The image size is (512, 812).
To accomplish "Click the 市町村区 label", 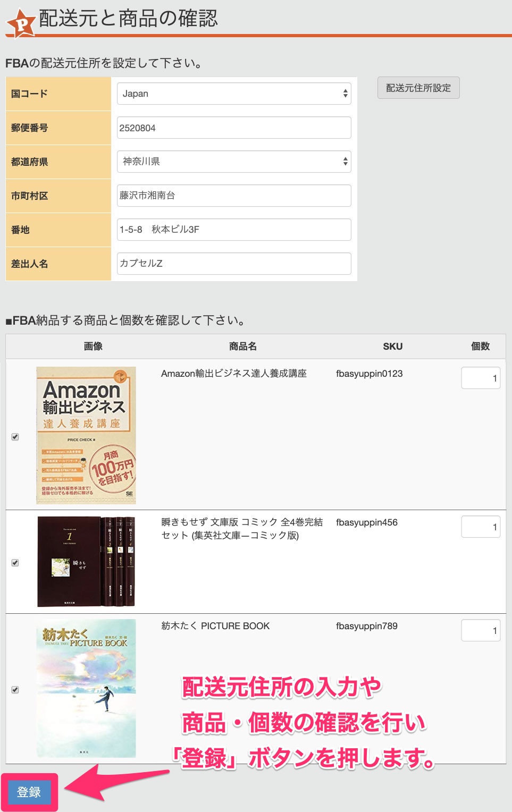I will (30, 196).
